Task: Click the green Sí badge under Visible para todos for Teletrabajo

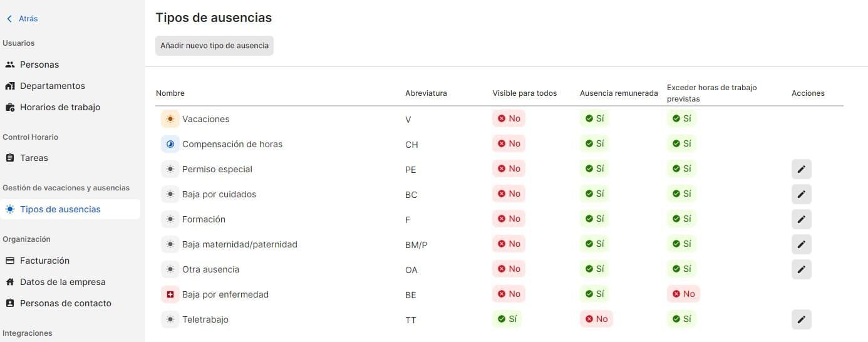Action: (507, 319)
